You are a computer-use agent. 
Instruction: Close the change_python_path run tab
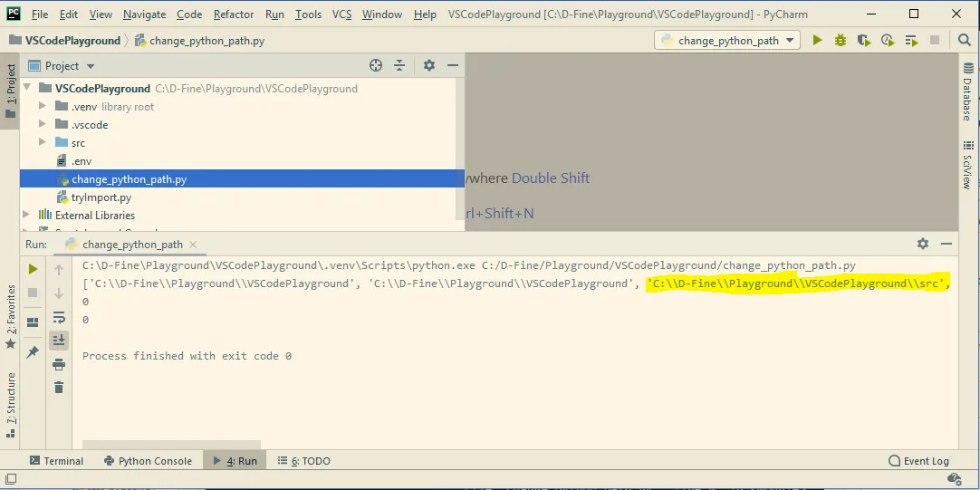[x=193, y=245]
